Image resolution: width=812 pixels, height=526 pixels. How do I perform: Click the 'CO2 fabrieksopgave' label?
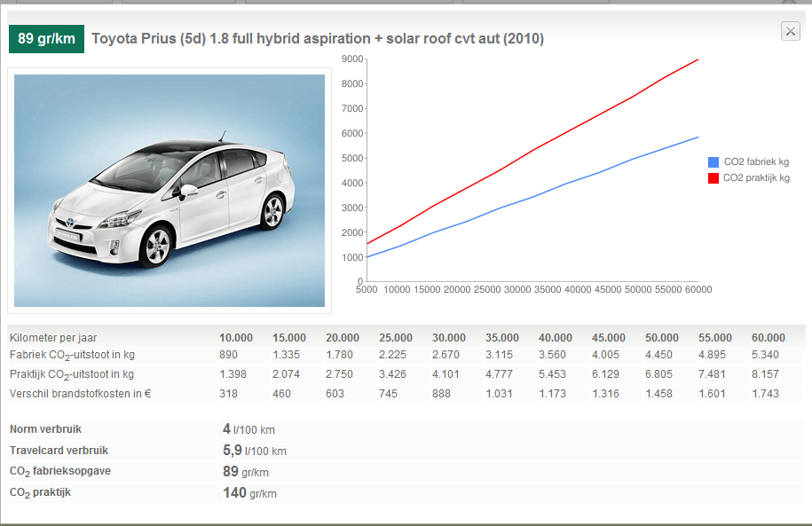pyautogui.click(x=60, y=472)
